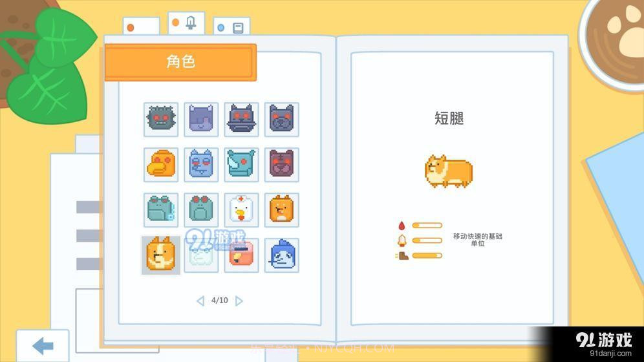Select the brown bear character with red eyes
644x362 pixels.
[282, 164]
